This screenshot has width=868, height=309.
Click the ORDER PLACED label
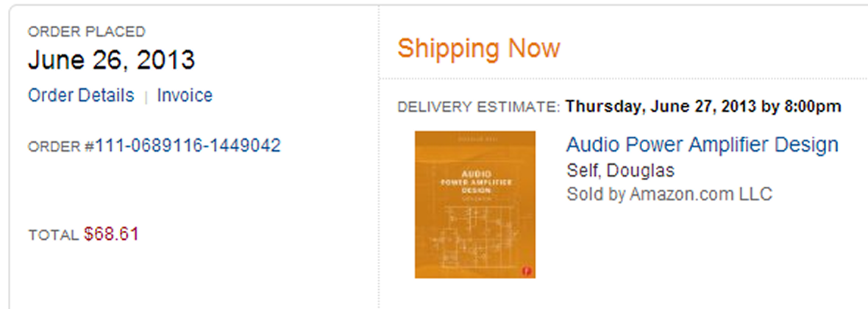86,32
